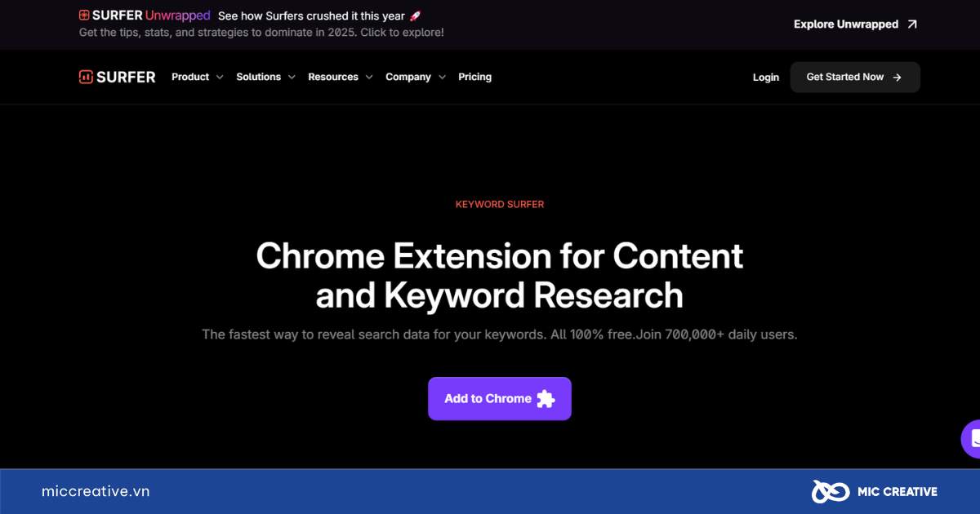The width and height of the screenshot is (980, 514).
Task: Expand the Resources dropdown chevron
Action: (368, 77)
